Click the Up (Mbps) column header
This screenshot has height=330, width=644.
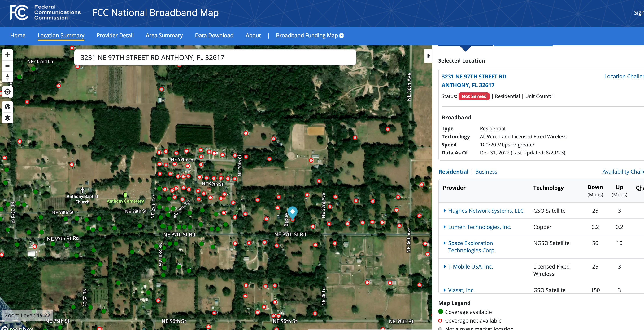(619, 191)
